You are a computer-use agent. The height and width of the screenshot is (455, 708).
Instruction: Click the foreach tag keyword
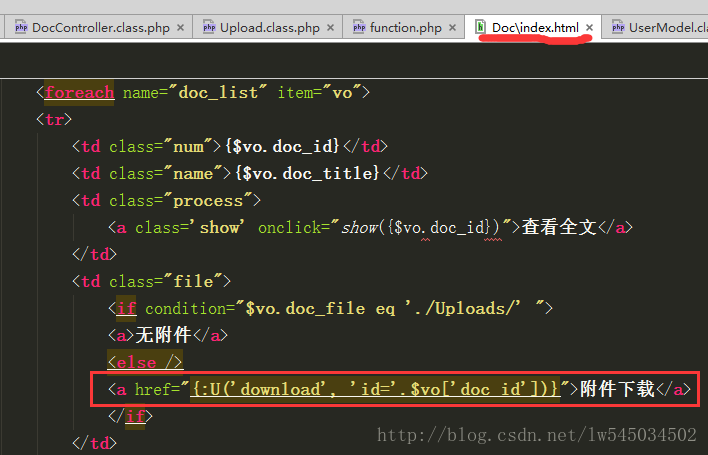79,93
